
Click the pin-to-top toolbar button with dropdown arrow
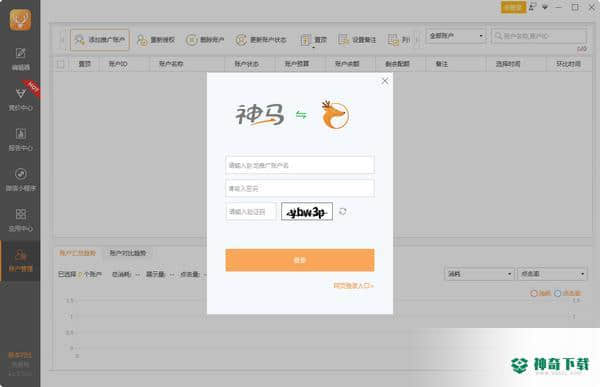coord(313,40)
